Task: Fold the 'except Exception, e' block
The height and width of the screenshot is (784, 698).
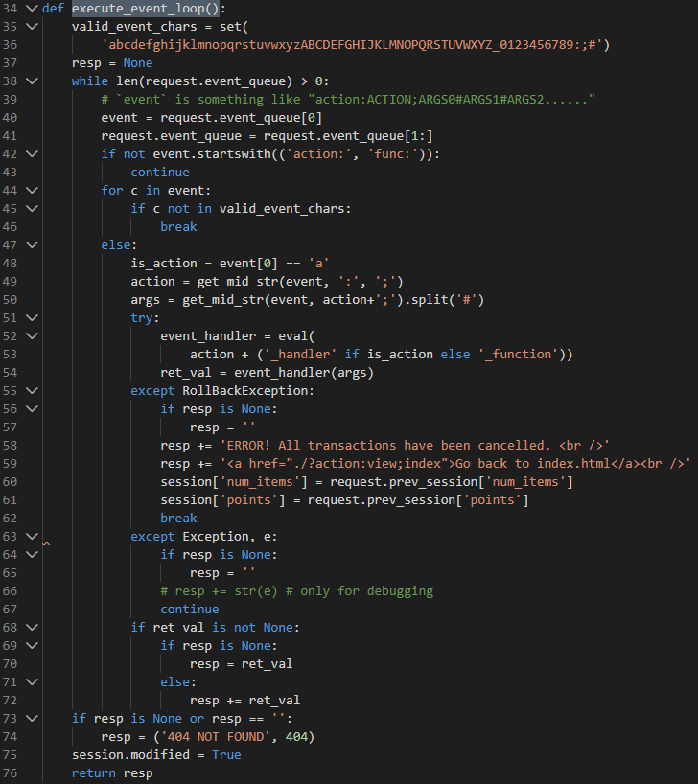Action: click(32, 537)
